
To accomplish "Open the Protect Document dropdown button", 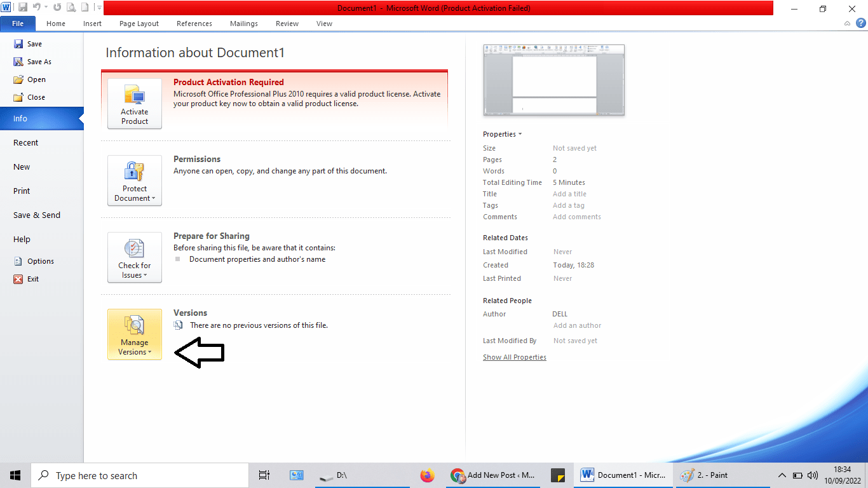I will click(135, 180).
